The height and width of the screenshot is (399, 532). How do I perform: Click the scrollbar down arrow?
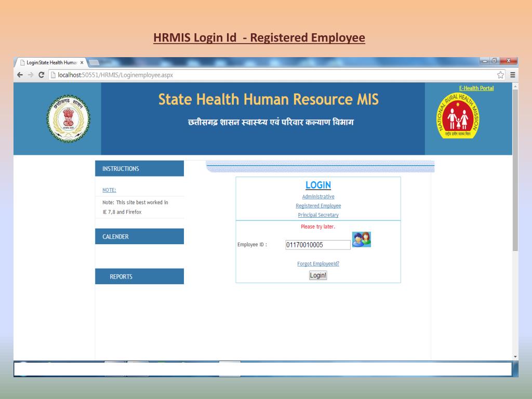point(515,357)
